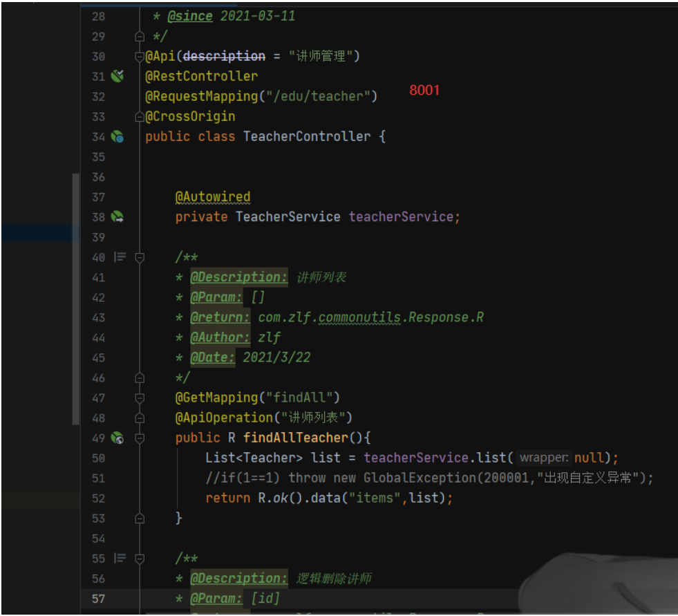Click the findAllTeacher method name
Viewport: 678px width, 616px height.
coord(295,438)
